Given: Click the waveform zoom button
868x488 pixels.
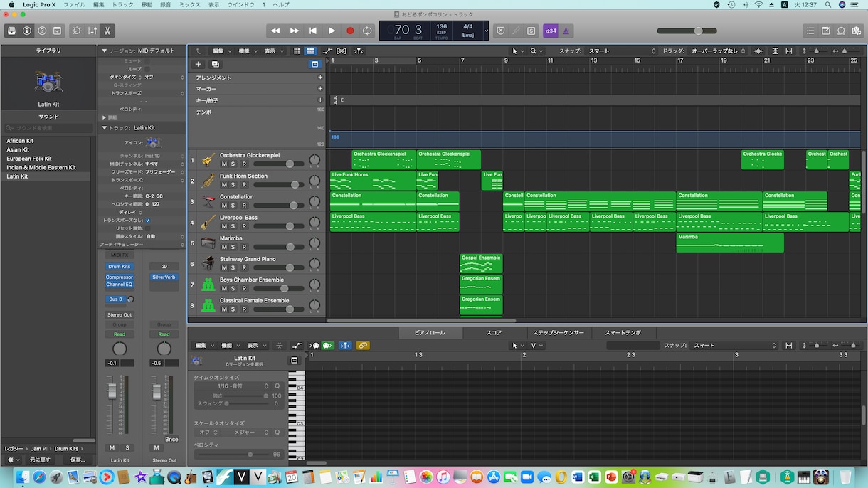Looking at the screenshot, I should point(758,51).
